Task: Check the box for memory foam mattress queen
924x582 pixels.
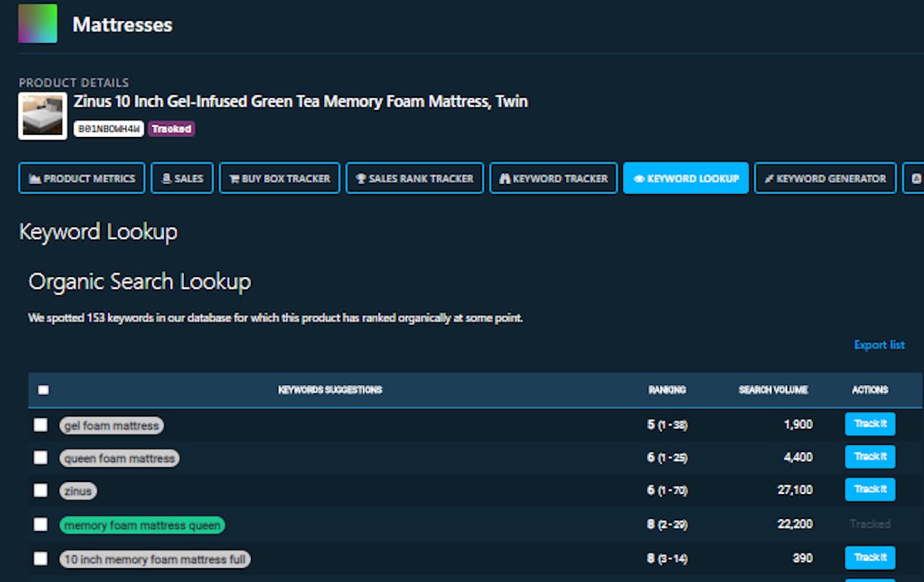Action: [41, 525]
